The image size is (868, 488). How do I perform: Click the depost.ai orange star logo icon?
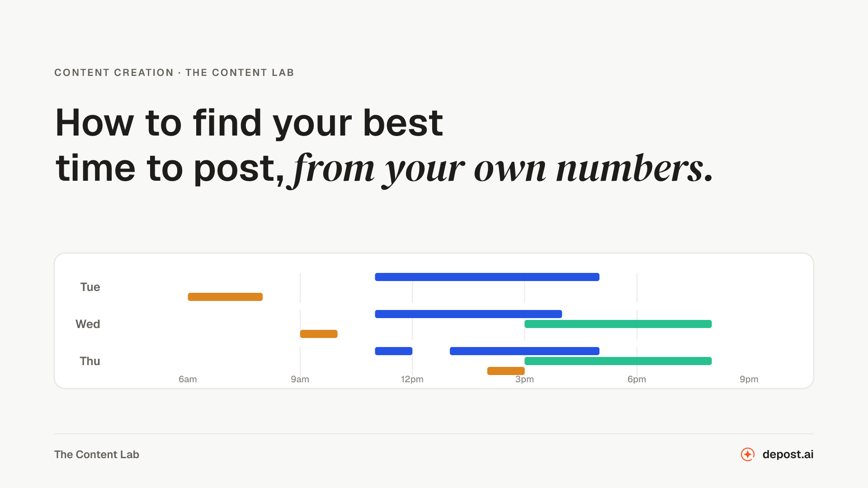click(x=748, y=454)
